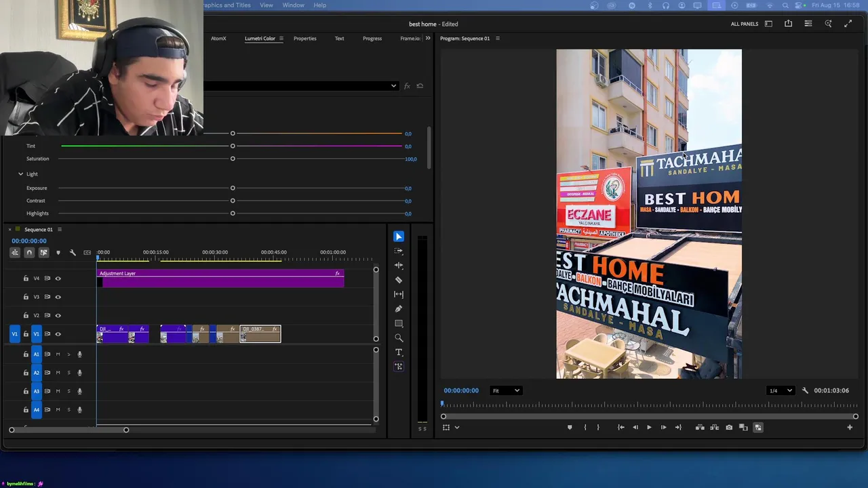Mute audio track A1
Image resolution: width=868 pixels, height=488 pixels.
coord(58,354)
